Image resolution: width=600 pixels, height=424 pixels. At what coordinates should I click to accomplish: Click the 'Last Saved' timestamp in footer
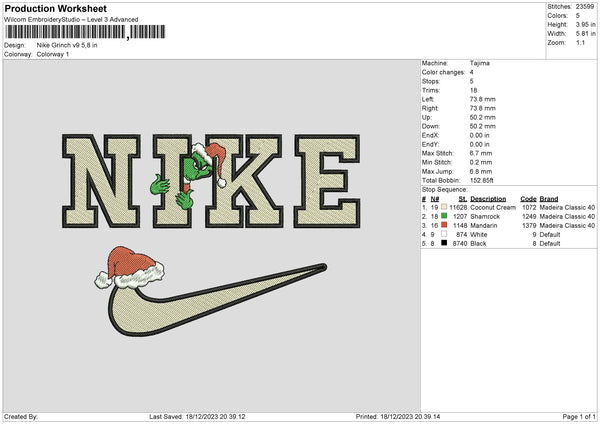click(x=197, y=416)
